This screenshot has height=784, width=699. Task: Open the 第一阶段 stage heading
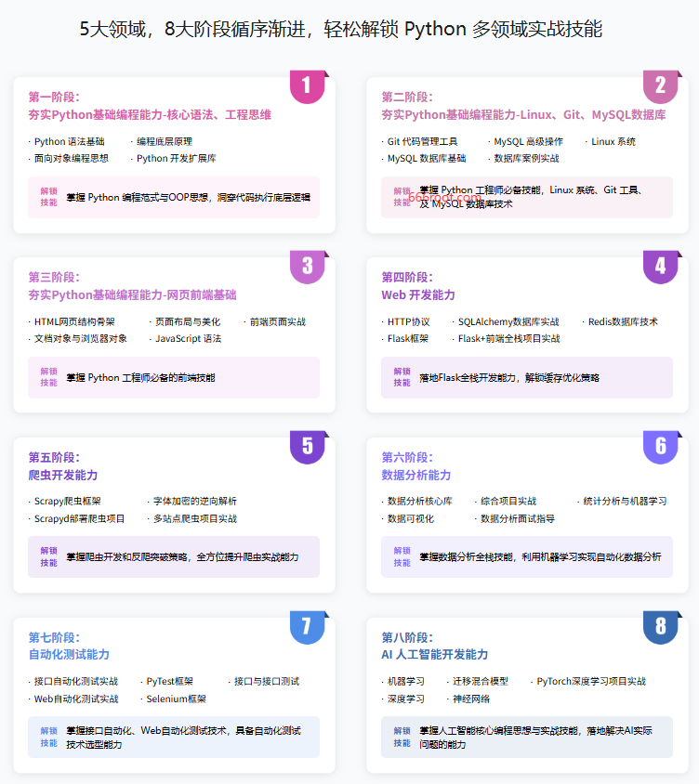[54, 97]
